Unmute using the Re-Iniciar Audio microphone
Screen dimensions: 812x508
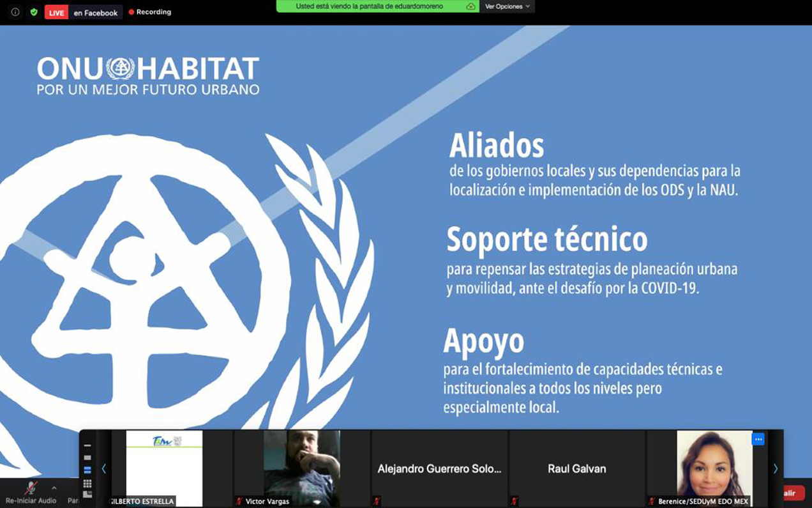click(31, 489)
